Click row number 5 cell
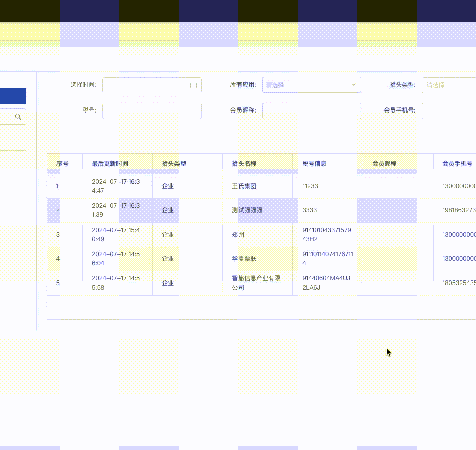 (58, 283)
